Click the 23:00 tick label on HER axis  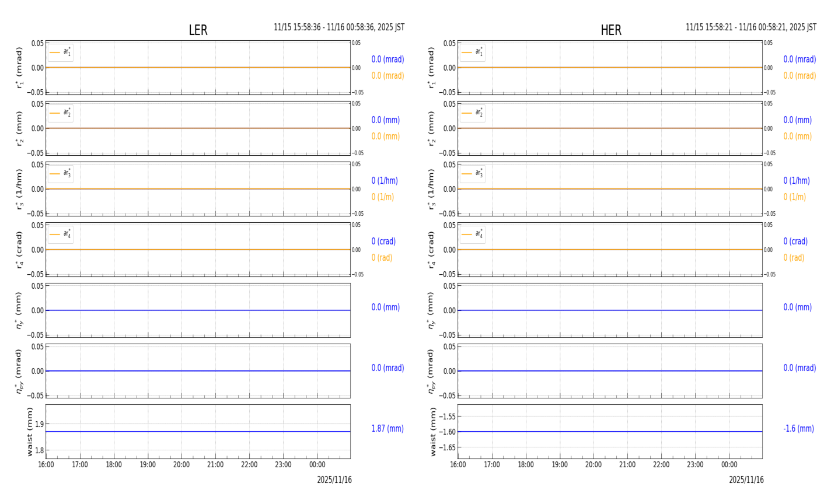point(695,465)
